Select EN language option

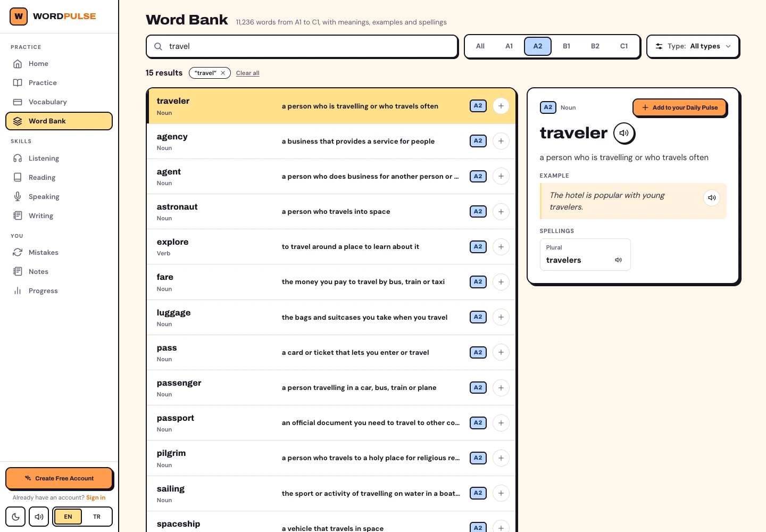[68, 517]
